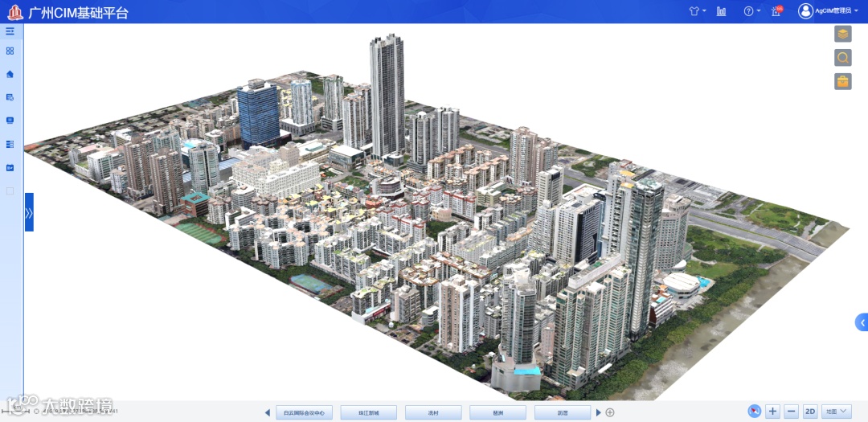Go to next bookmarks with right arrow
868x422 pixels.
click(x=599, y=412)
